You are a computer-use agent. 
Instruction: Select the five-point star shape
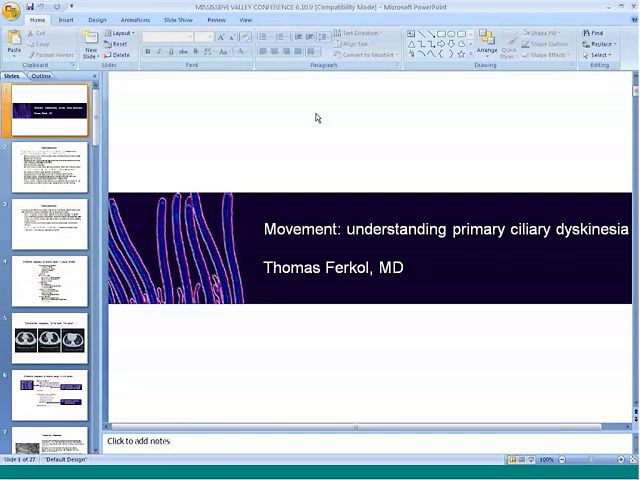(x=461, y=54)
